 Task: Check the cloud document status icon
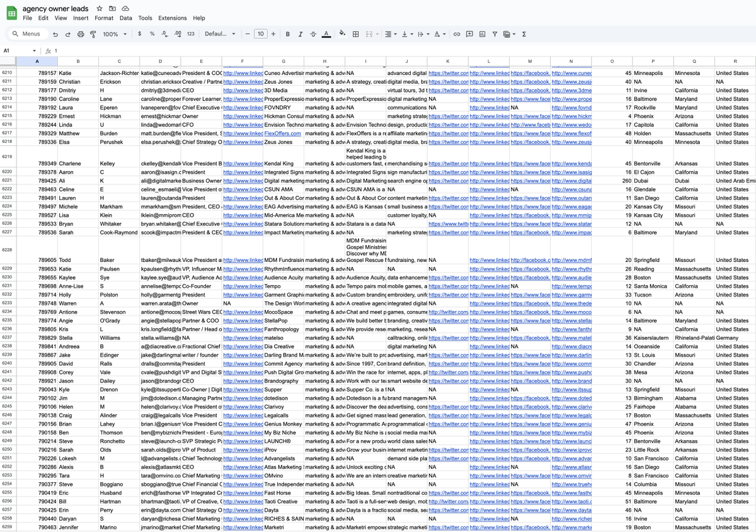(125, 9)
